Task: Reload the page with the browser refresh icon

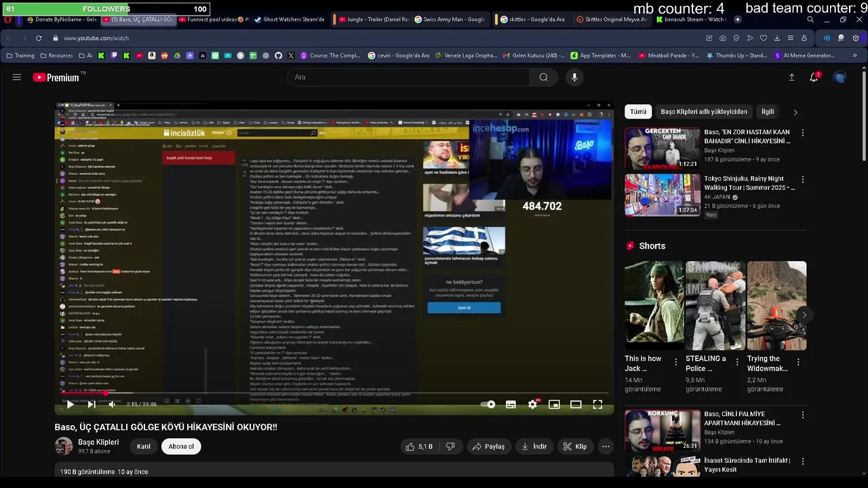Action: tap(39, 38)
